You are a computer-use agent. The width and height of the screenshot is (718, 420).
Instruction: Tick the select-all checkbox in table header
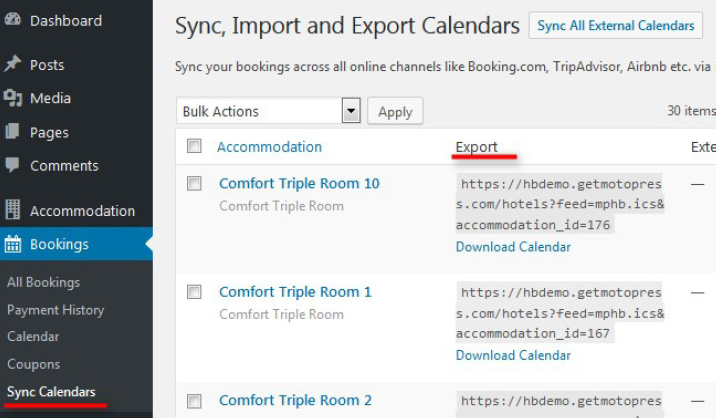194,147
